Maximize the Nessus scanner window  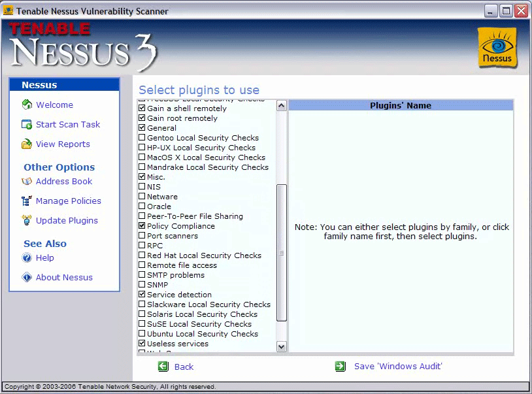(x=506, y=11)
